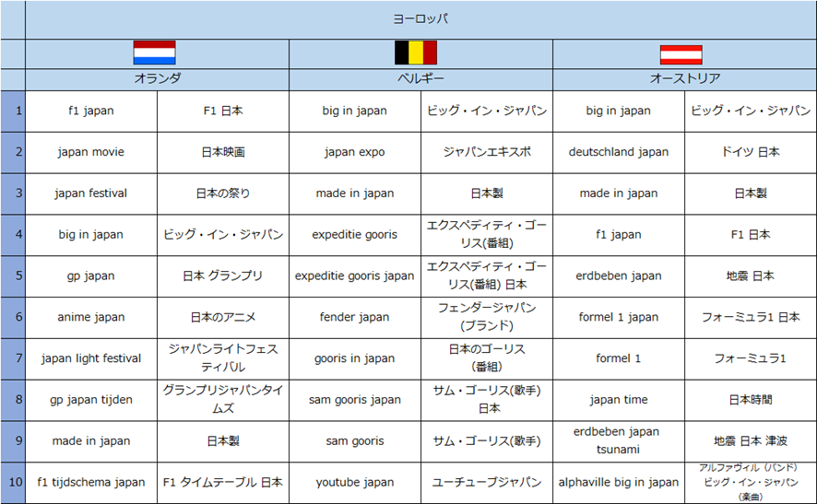Select the オランダ column header
Viewport: 817px width, 504px height.
[x=157, y=78]
